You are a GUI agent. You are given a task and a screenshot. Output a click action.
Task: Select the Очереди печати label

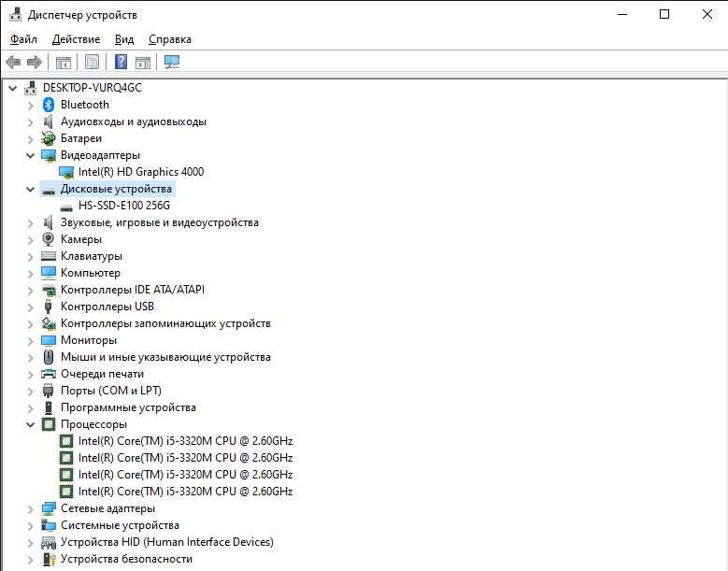pyautogui.click(x=102, y=374)
